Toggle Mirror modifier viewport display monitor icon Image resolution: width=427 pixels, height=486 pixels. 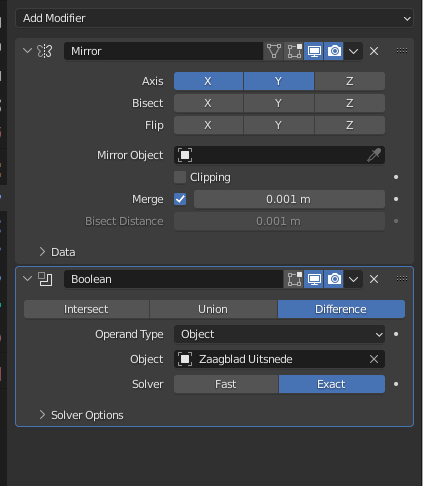pyautogui.click(x=314, y=51)
